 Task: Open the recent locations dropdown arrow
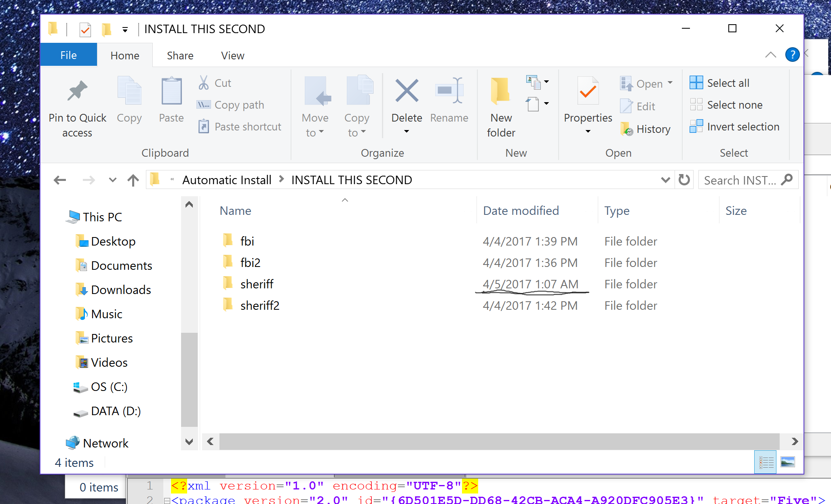[x=112, y=180]
